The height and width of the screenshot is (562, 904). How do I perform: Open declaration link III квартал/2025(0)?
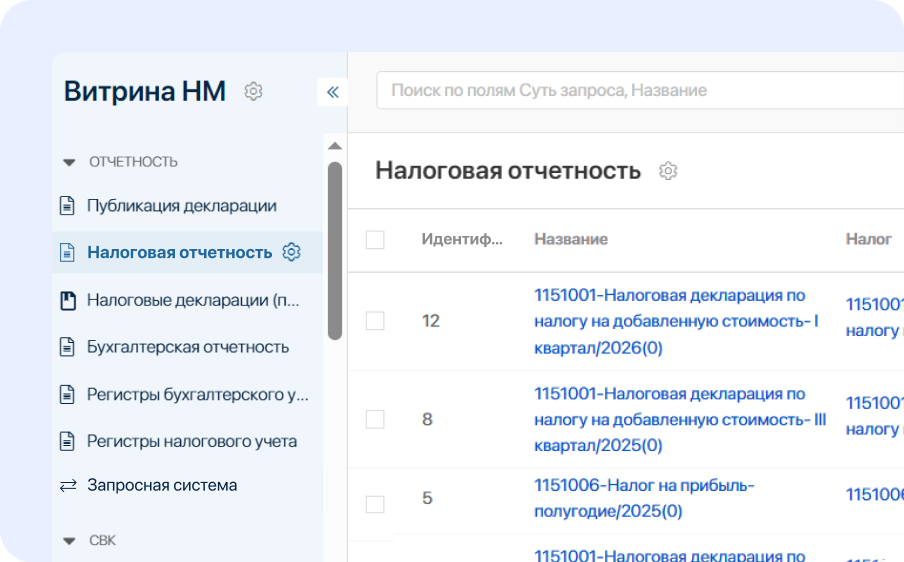[680, 420]
